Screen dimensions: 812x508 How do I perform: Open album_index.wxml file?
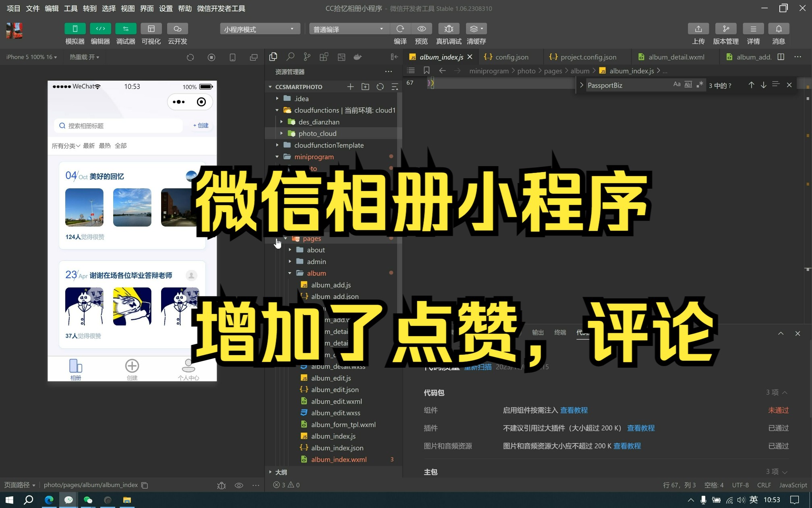pyautogui.click(x=338, y=459)
